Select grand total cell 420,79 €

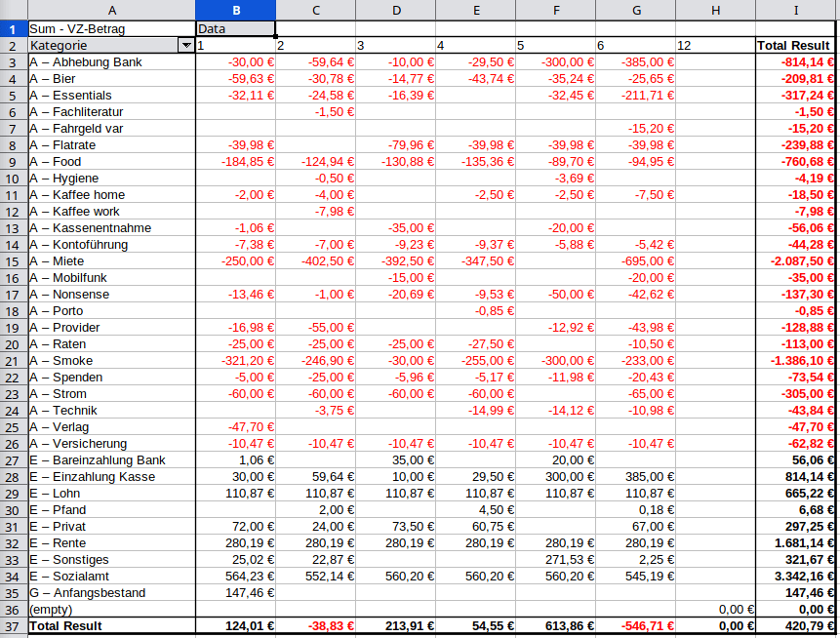(x=796, y=625)
